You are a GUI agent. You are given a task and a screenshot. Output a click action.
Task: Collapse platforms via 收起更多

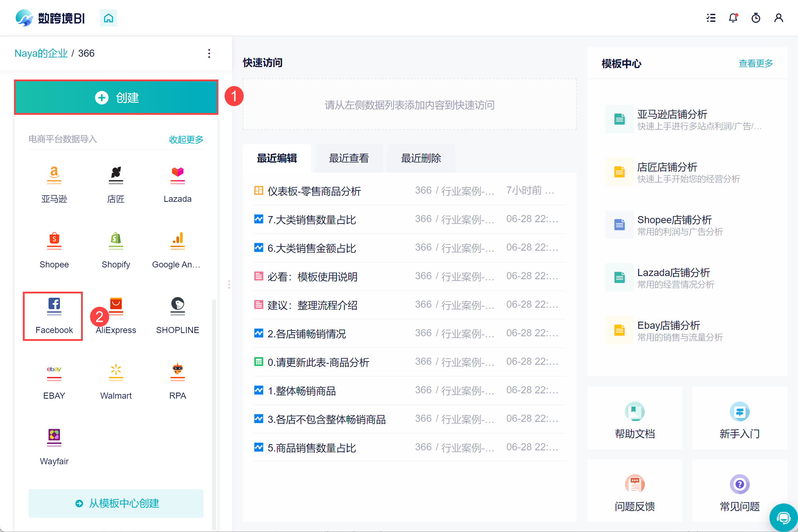pyautogui.click(x=186, y=139)
